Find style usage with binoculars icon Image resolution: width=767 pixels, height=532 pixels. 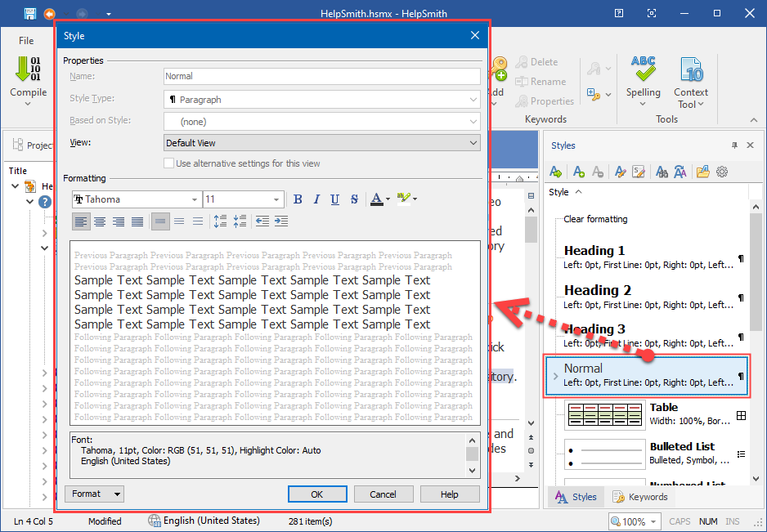[662, 172]
